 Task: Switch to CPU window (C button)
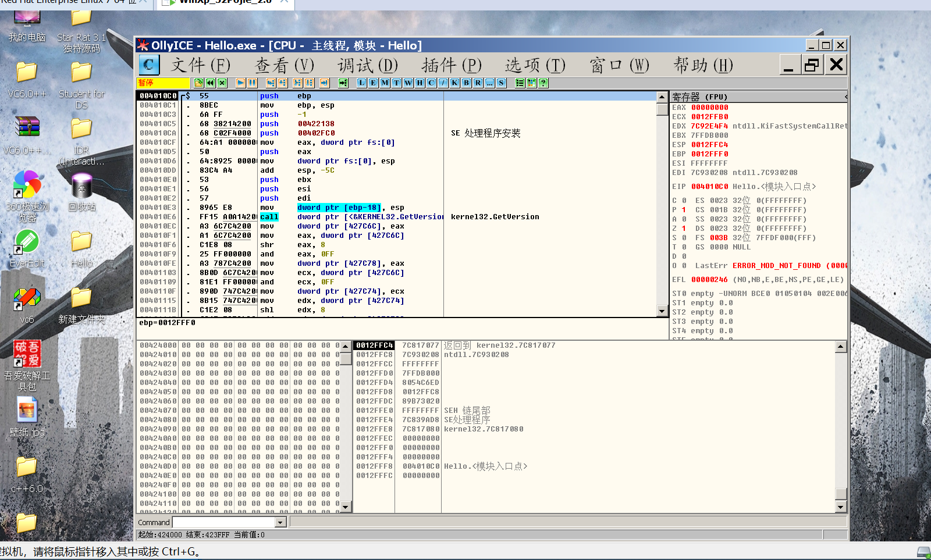432,83
